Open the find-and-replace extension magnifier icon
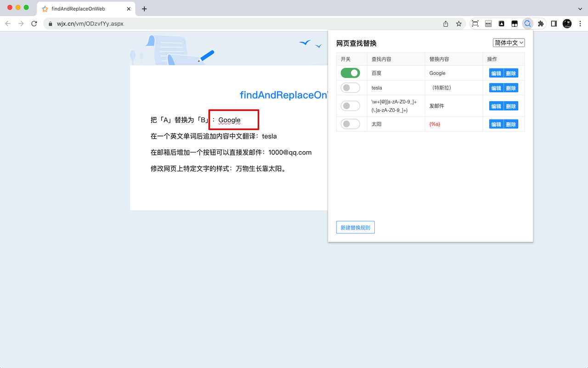The image size is (588, 368). pyautogui.click(x=527, y=23)
